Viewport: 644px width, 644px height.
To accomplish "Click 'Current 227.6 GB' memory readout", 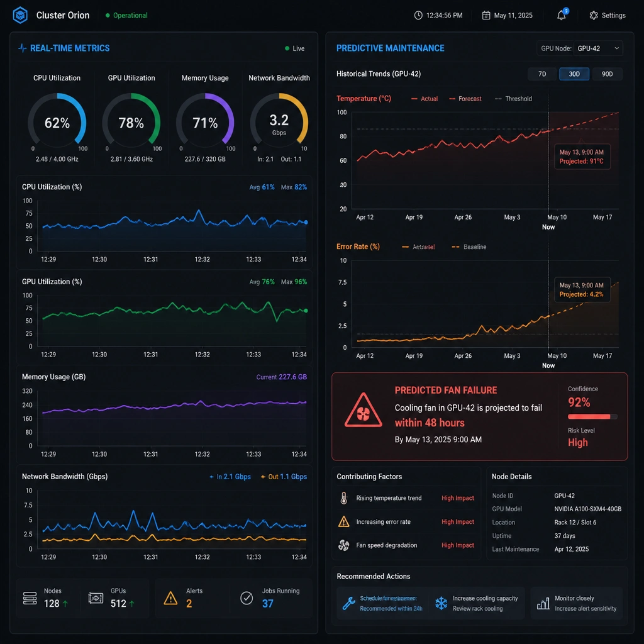I will pyautogui.click(x=281, y=377).
